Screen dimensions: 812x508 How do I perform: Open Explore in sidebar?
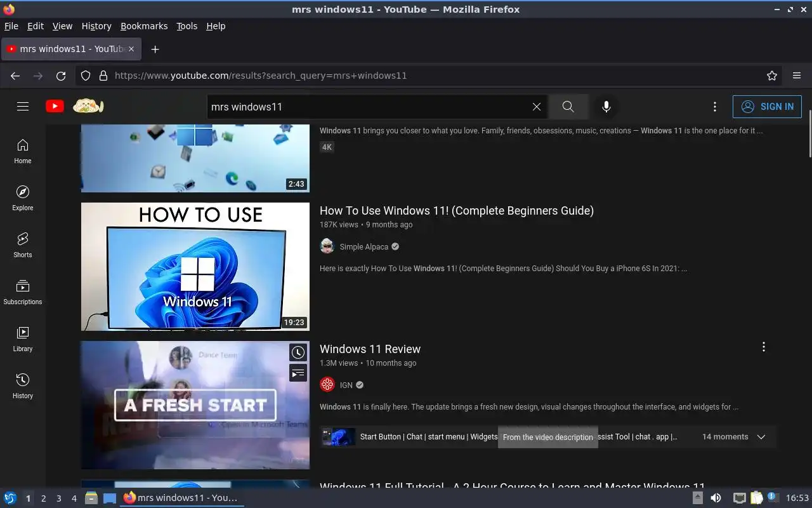tap(23, 198)
